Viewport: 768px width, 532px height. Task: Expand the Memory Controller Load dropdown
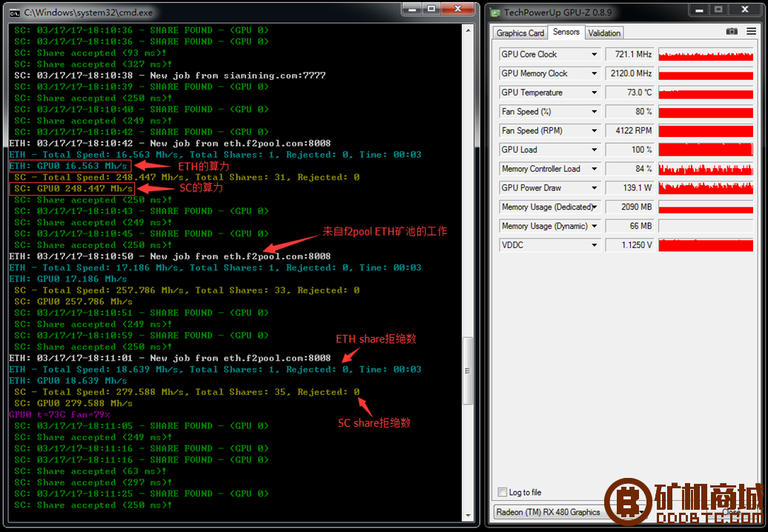tap(594, 169)
